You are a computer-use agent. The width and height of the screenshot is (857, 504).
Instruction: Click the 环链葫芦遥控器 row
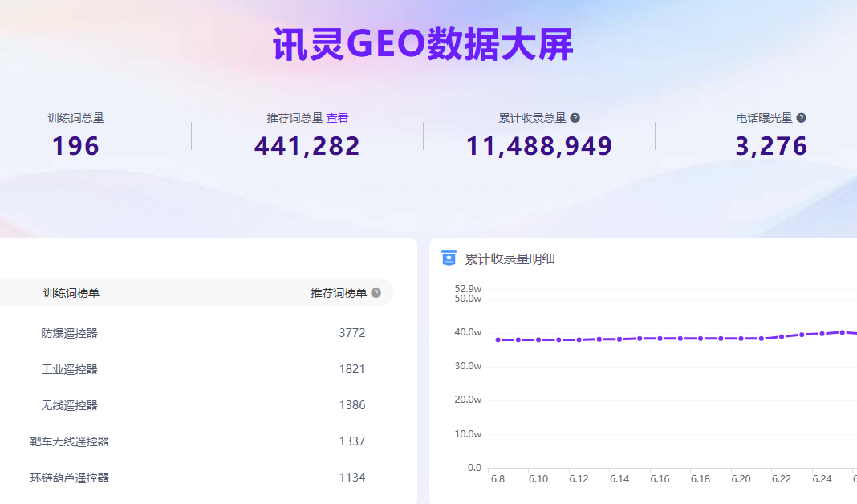(x=197, y=478)
